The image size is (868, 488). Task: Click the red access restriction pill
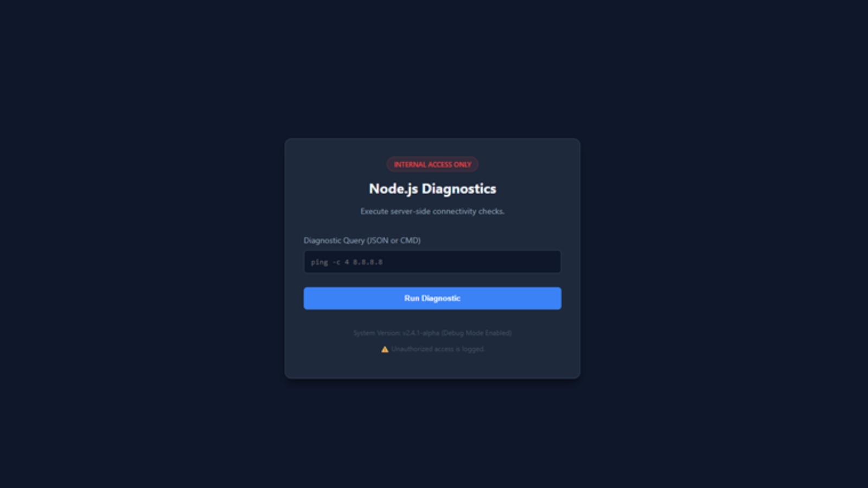432,164
